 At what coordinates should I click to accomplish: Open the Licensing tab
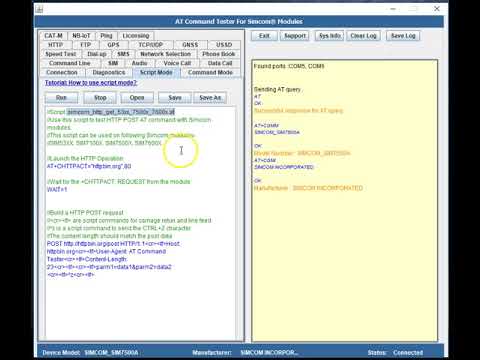click(x=136, y=36)
